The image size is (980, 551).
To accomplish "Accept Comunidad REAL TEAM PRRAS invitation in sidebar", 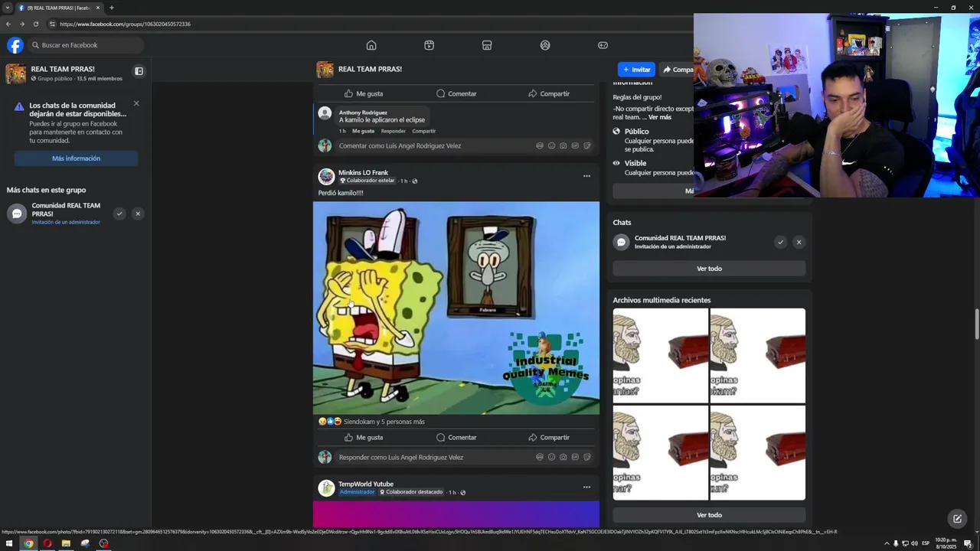I will (119, 214).
